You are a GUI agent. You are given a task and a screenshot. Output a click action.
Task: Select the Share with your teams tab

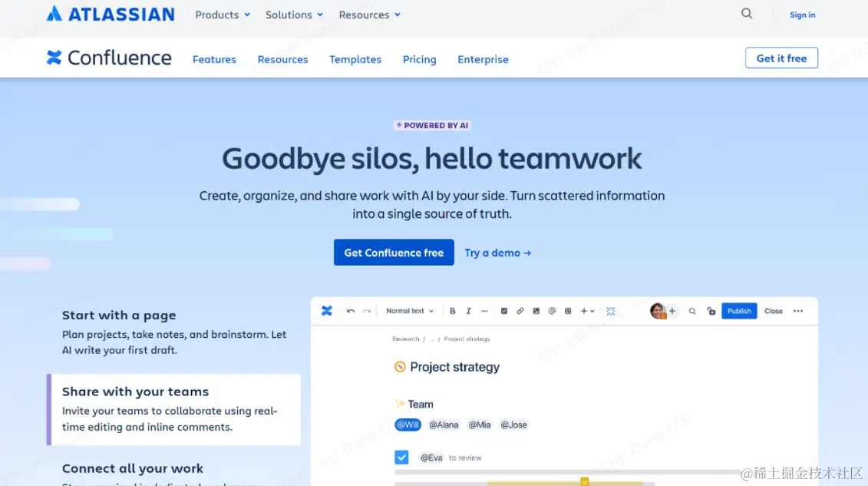pyautogui.click(x=173, y=409)
